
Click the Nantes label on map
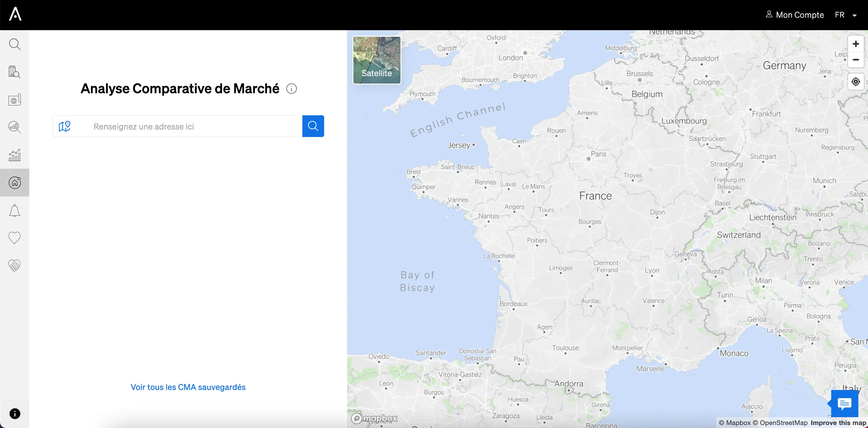(489, 216)
